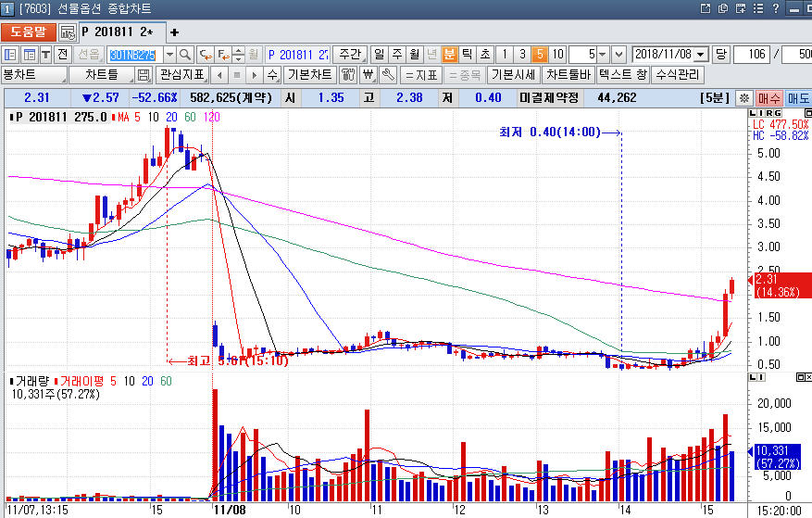Open the date picker dropdown for 2018/11/08

(x=700, y=55)
